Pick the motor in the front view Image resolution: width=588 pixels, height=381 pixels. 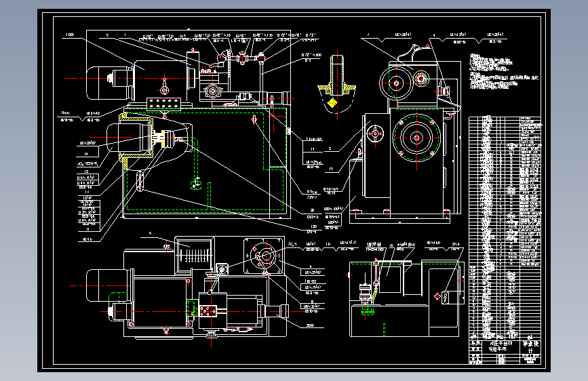(111, 83)
